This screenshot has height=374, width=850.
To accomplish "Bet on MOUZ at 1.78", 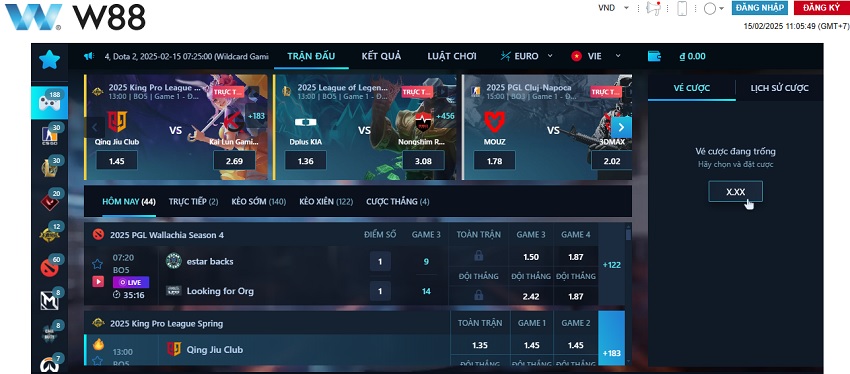I will [494, 160].
